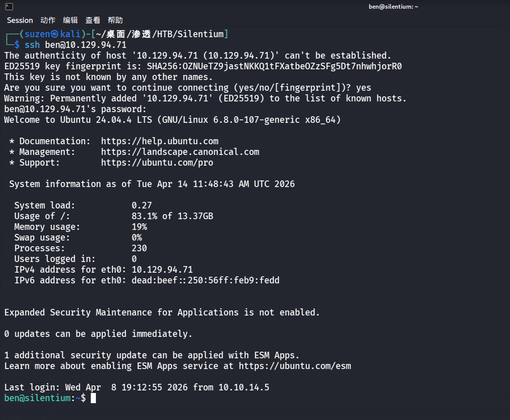Click the window title ben@silentium: ~
510x420 pixels.
coord(393,7)
